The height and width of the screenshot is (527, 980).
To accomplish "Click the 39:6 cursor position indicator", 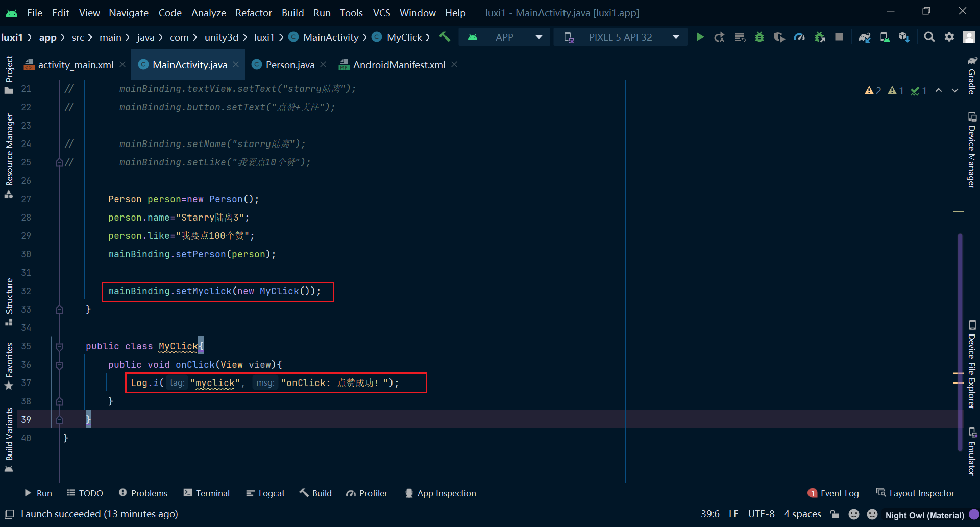I will (x=710, y=514).
